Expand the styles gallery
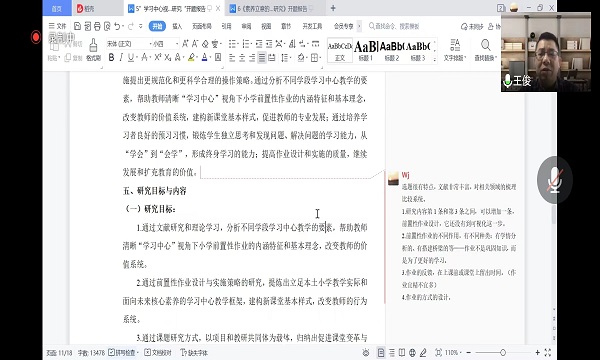Viewport: 600px width, 360px height. pyautogui.click(x=435, y=59)
